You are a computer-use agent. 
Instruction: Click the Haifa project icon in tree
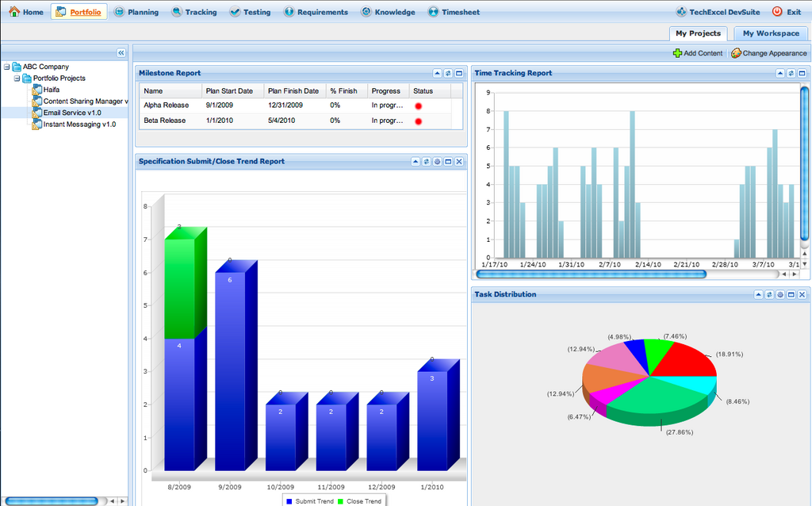click(x=36, y=90)
